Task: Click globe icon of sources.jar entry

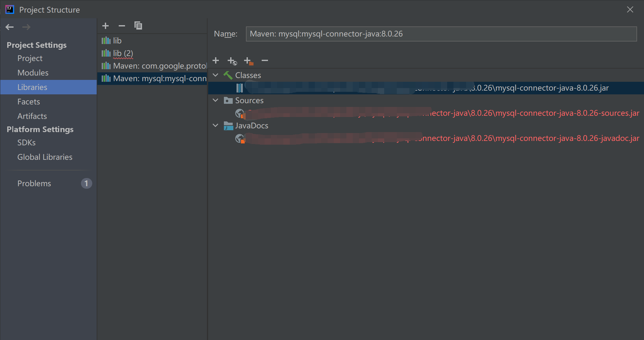Action: tap(240, 113)
